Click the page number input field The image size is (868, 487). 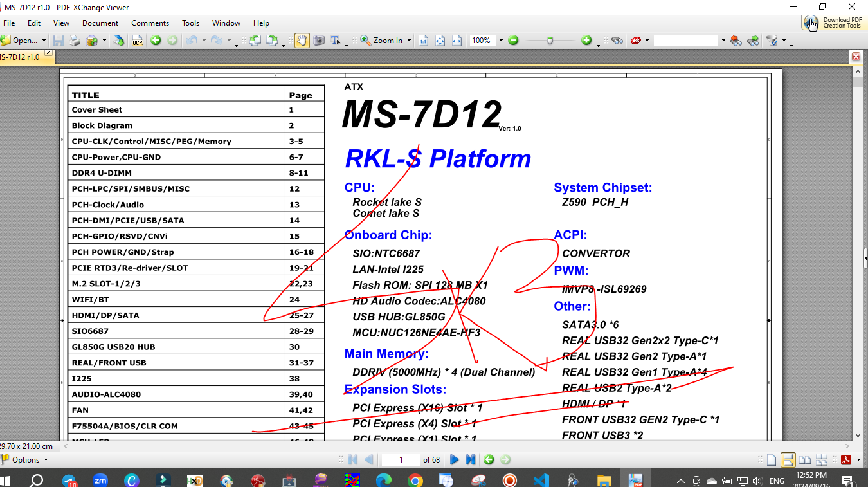pos(401,459)
